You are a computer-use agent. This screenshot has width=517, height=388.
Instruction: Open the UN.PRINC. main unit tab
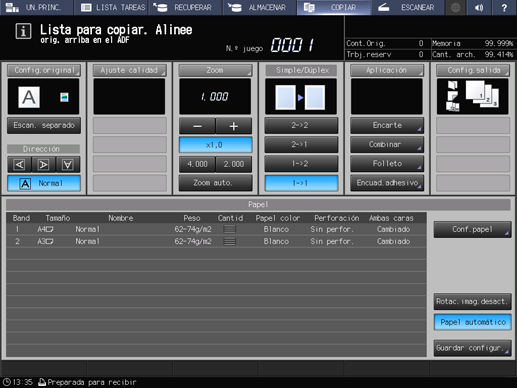37,7
